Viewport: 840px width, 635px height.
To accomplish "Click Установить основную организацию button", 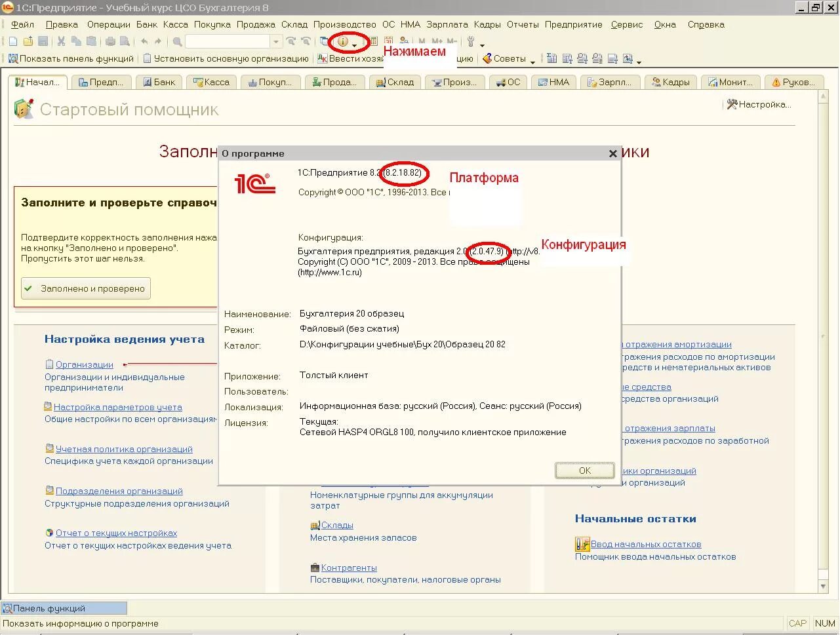I will [226, 58].
